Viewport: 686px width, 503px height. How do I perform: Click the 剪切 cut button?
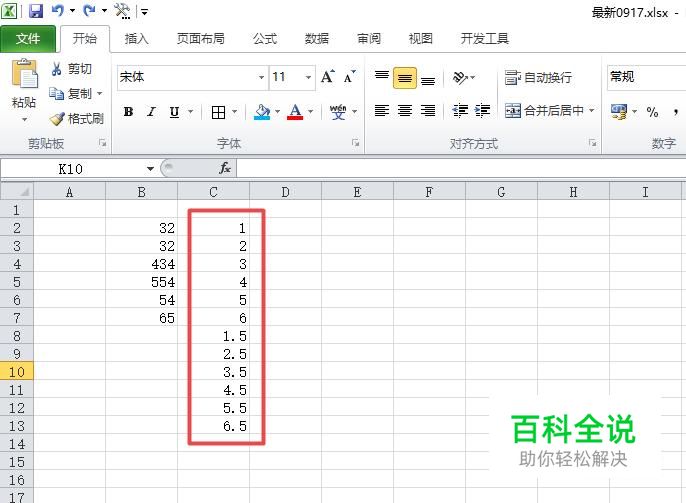(71, 69)
